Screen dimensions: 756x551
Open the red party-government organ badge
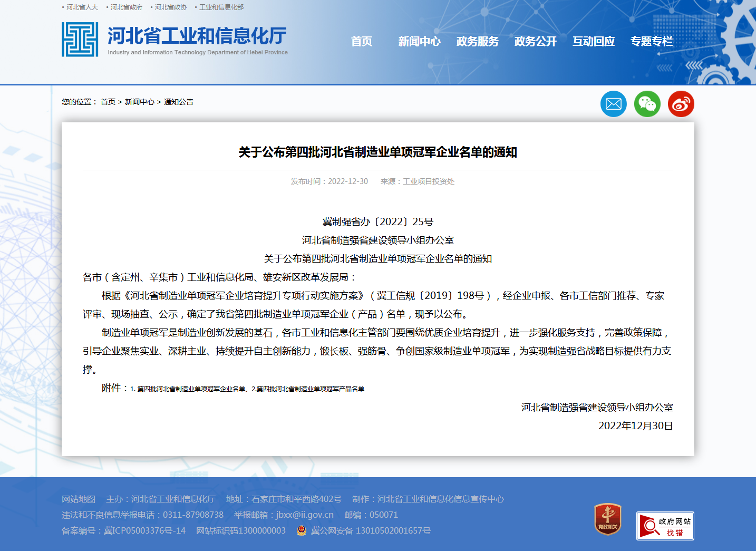[607, 519]
